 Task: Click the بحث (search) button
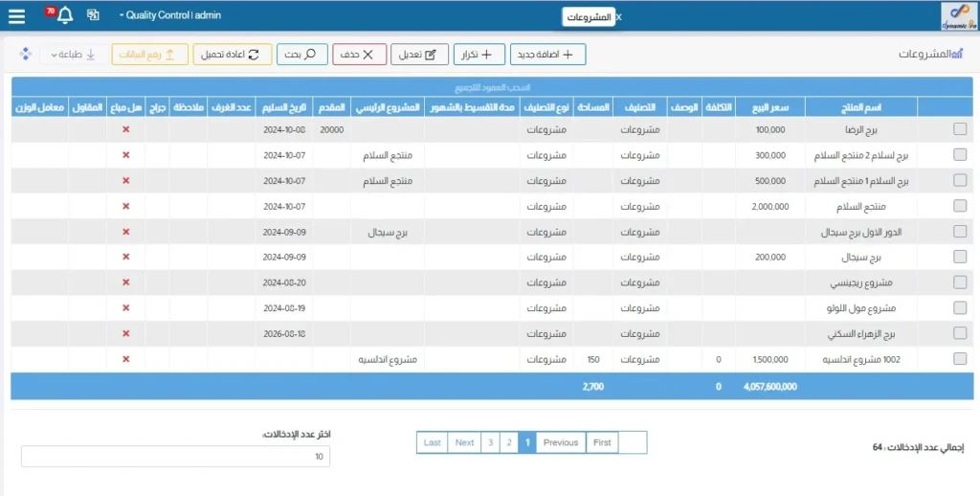[302, 55]
